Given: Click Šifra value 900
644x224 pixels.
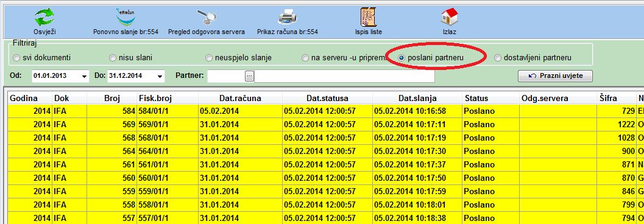Looking at the screenshot, I should tap(616, 152).
